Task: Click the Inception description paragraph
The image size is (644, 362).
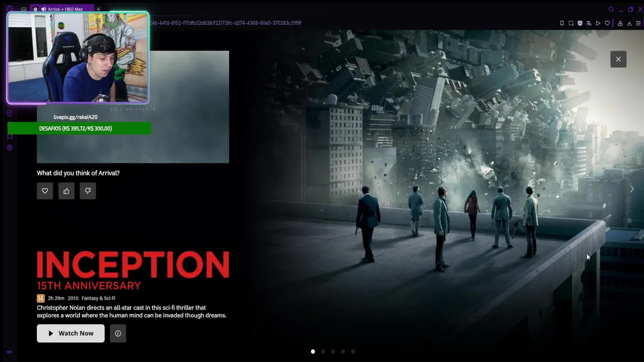Action: tap(132, 312)
